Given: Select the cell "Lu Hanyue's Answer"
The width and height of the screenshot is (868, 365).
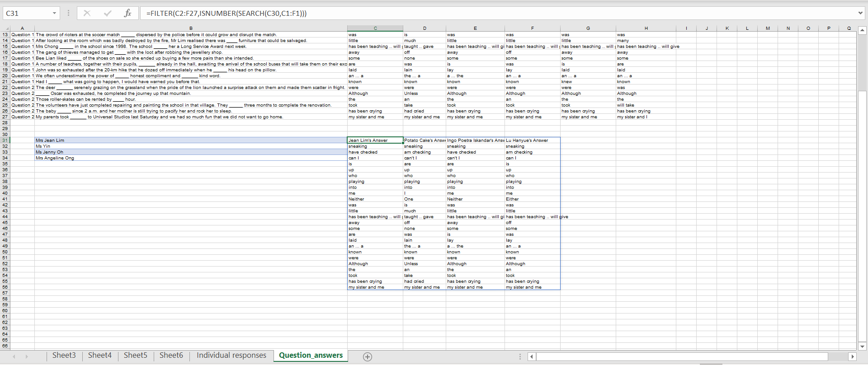Looking at the screenshot, I should [x=532, y=140].
